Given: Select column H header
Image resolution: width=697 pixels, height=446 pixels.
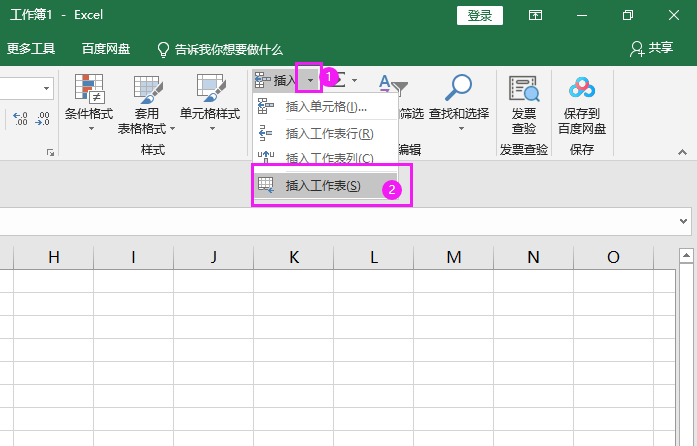Looking at the screenshot, I should 54,257.
